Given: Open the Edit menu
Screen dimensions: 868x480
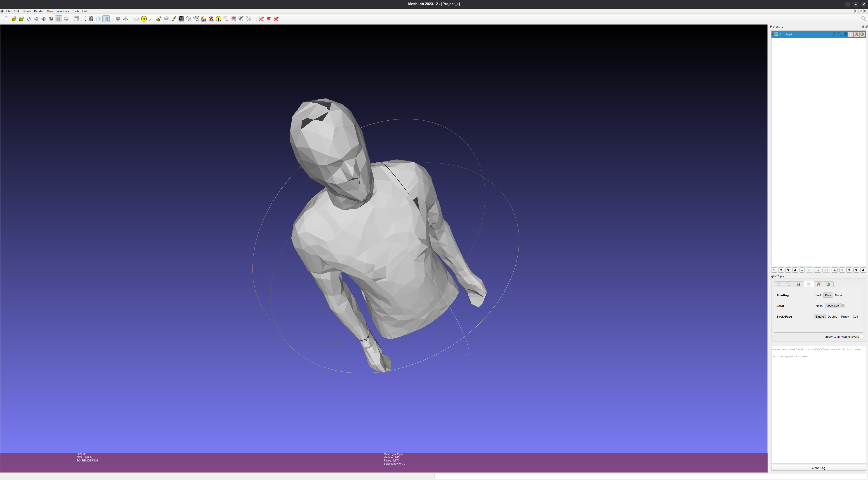Looking at the screenshot, I should coord(16,11).
